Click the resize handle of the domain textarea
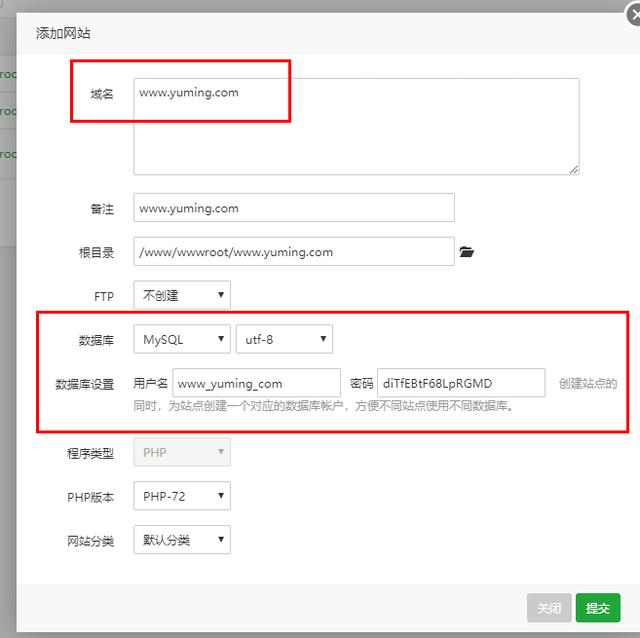Image resolution: width=640 pixels, height=638 pixels. coord(574,169)
